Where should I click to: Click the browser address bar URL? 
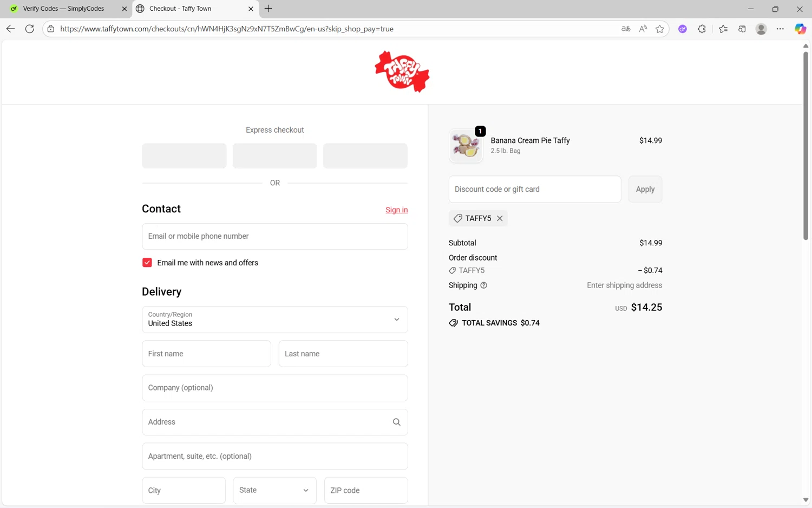click(227, 29)
